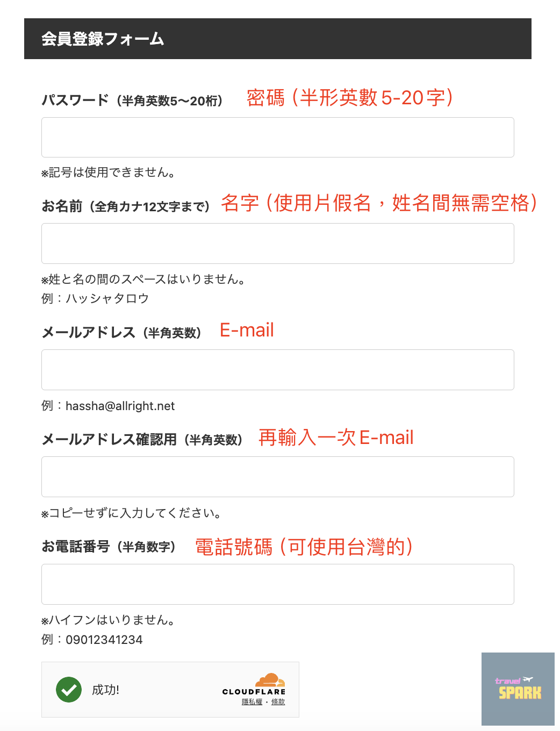The image size is (560, 731).
Task: Focus the パスワード password input field
Action: pyautogui.click(x=277, y=138)
